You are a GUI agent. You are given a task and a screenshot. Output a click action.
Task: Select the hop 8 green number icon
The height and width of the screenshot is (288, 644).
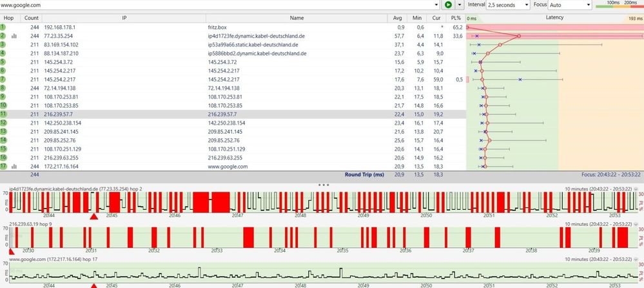(3, 88)
